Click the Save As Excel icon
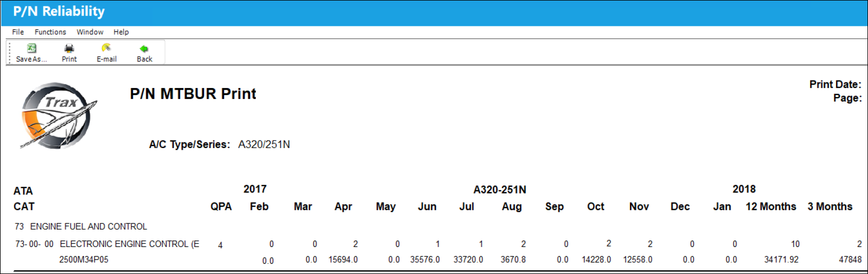 (31, 48)
